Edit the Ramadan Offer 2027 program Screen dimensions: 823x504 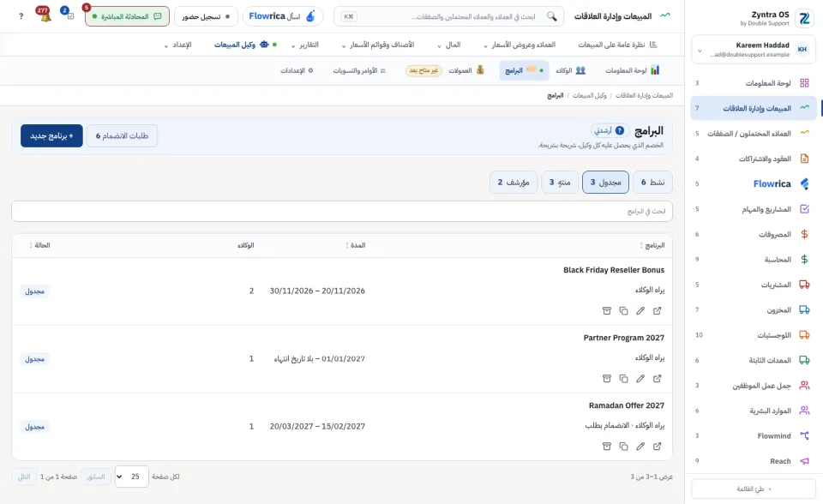click(x=640, y=447)
